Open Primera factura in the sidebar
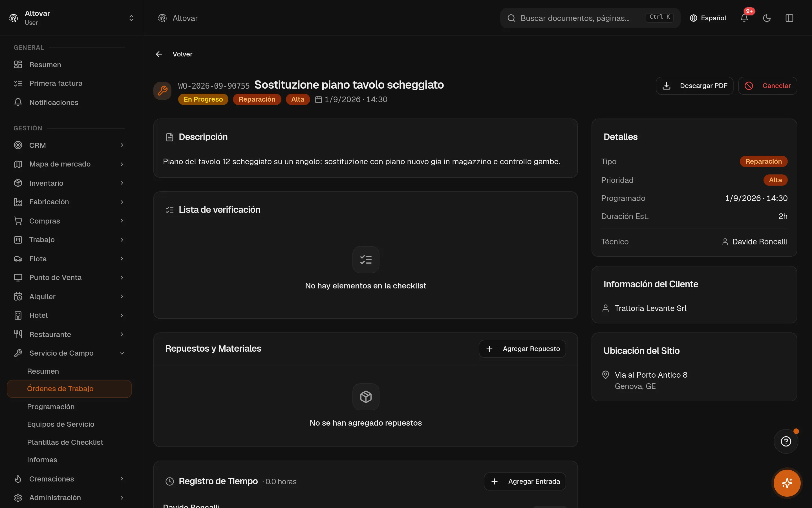The width and height of the screenshot is (812, 508). (69, 83)
